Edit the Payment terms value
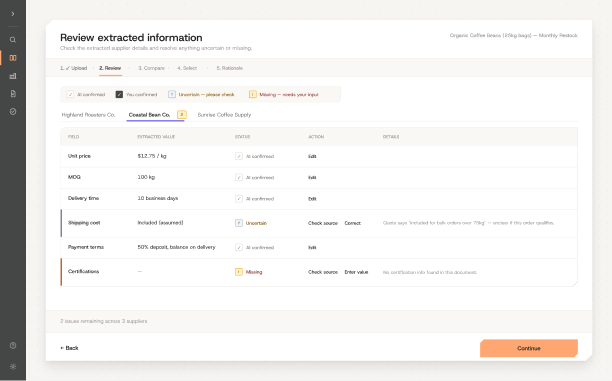Image resolution: width=612 pixels, height=381 pixels. [x=312, y=247]
